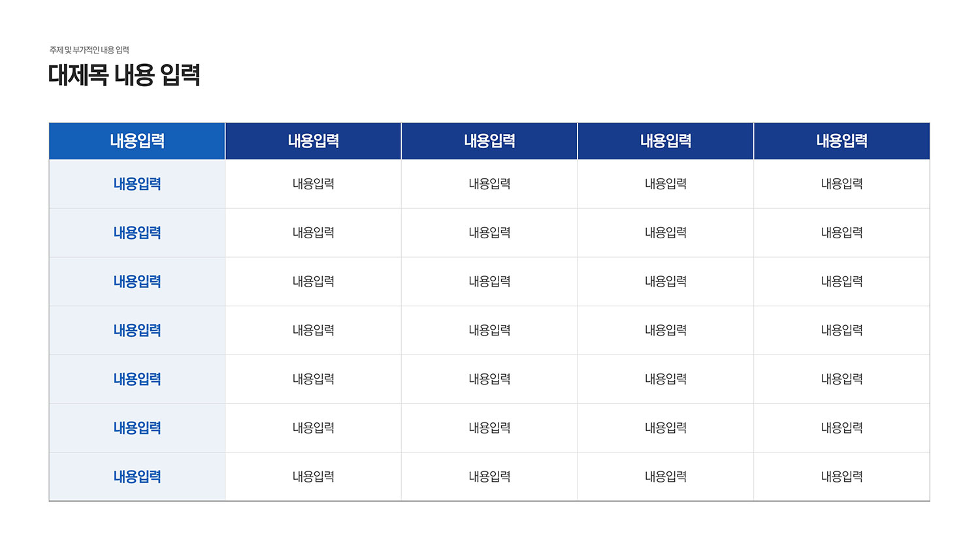
Task: Select the main title '대제목 내용 입력'
Action: (124, 75)
